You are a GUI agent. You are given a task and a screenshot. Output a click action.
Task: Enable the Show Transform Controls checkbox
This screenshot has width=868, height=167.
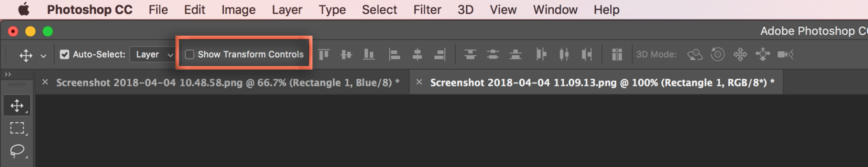[x=190, y=54]
